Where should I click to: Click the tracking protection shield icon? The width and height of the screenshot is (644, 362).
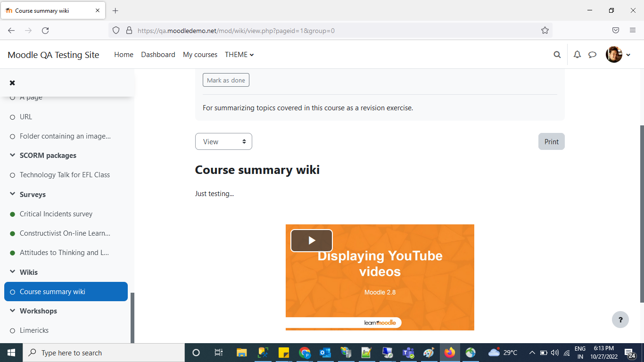[x=116, y=30]
